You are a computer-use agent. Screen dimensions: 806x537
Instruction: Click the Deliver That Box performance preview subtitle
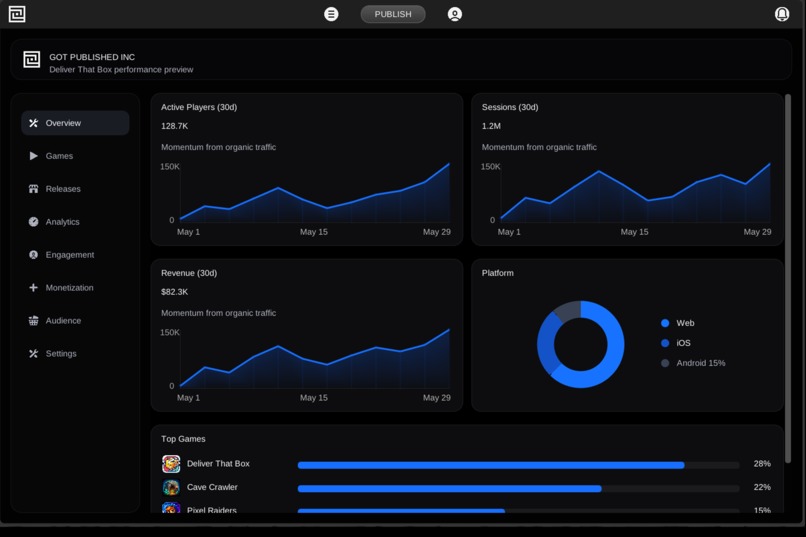point(121,69)
